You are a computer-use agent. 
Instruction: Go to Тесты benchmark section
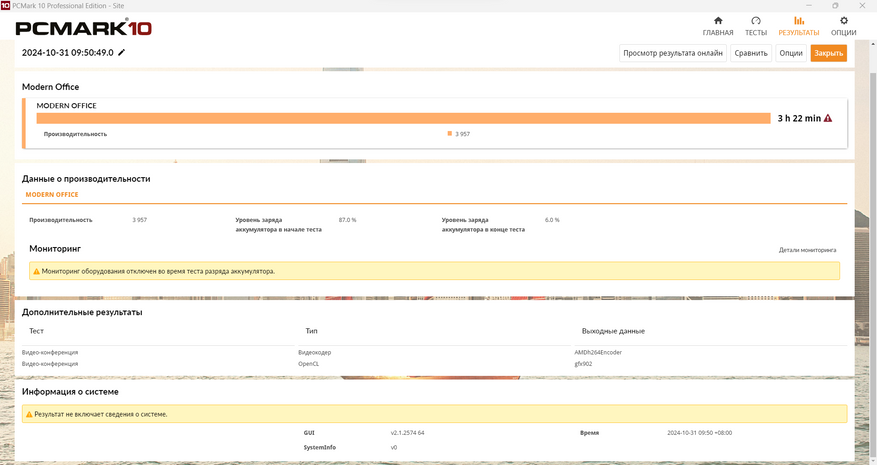(756, 25)
